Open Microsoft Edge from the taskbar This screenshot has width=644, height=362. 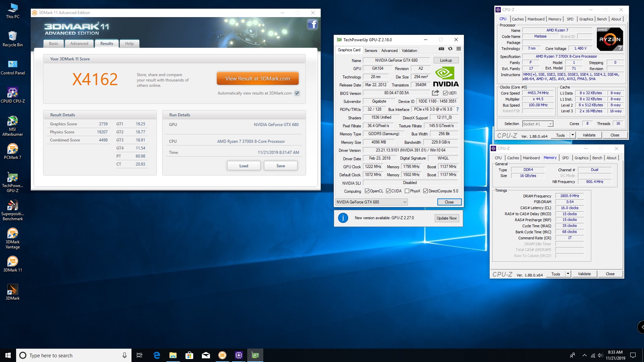coord(157,355)
